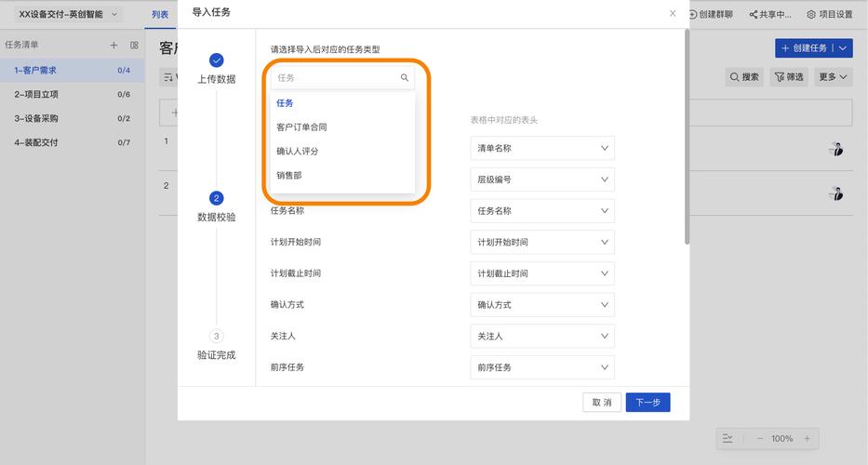Click the task list layout icon

pyautogui.click(x=134, y=46)
